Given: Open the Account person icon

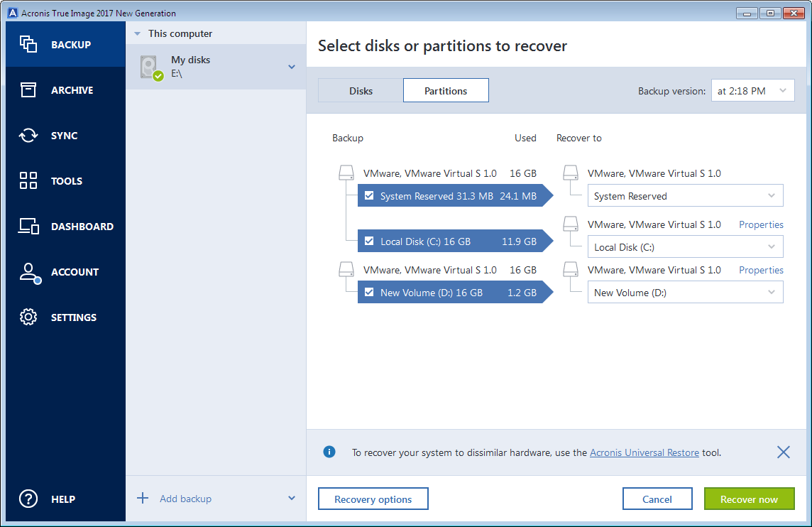Looking at the screenshot, I should [x=28, y=272].
